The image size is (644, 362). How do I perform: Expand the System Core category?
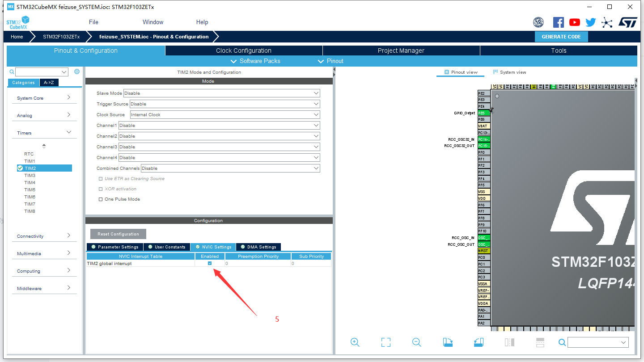coord(44,98)
